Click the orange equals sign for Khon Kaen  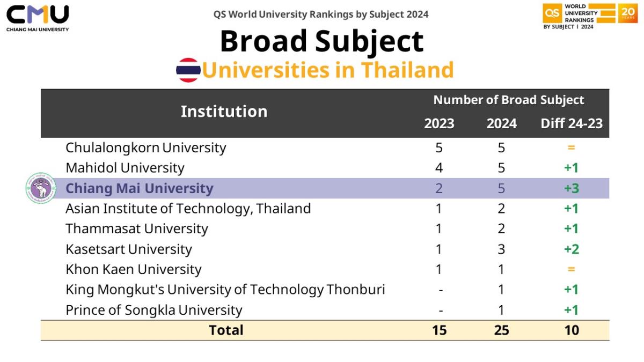pyautogui.click(x=571, y=269)
